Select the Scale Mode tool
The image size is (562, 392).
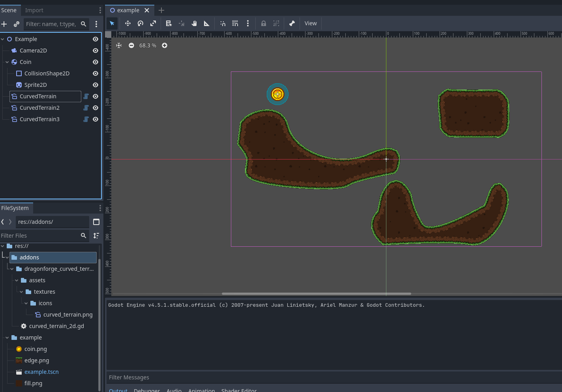coord(153,24)
